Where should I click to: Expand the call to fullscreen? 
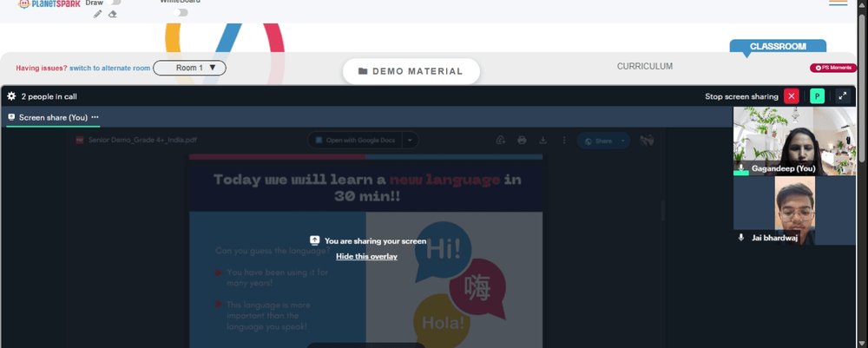pyautogui.click(x=843, y=96)
